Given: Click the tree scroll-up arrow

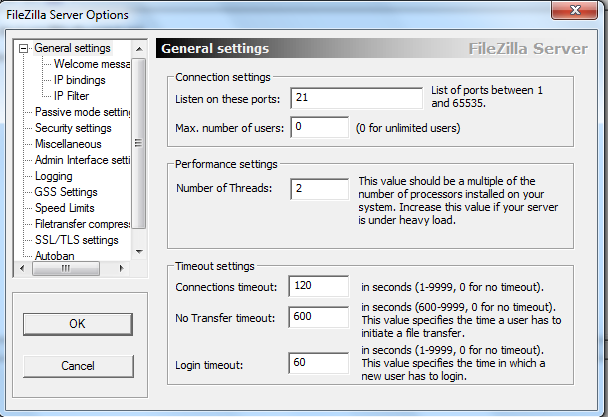Looking at the screenshot, I should pos(139,49).
